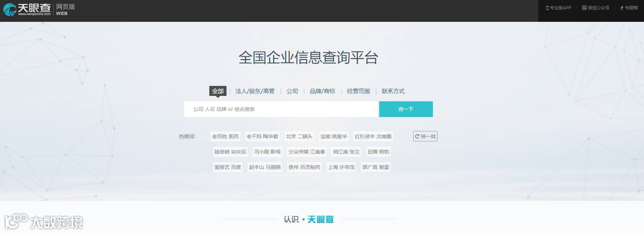Select hot search 老干妈 陶华碧
Viewport: 644px width, 233px height.
coord(262,136)
